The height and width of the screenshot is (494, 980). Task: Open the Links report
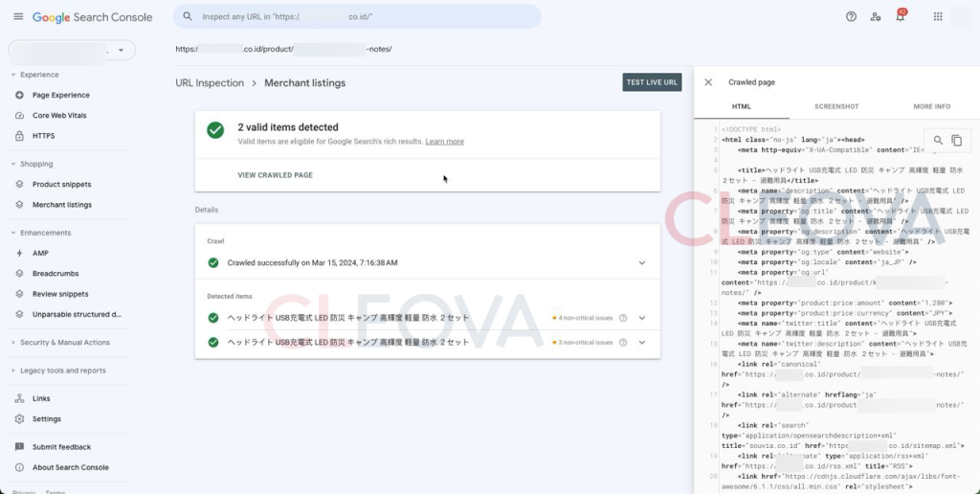41,398
